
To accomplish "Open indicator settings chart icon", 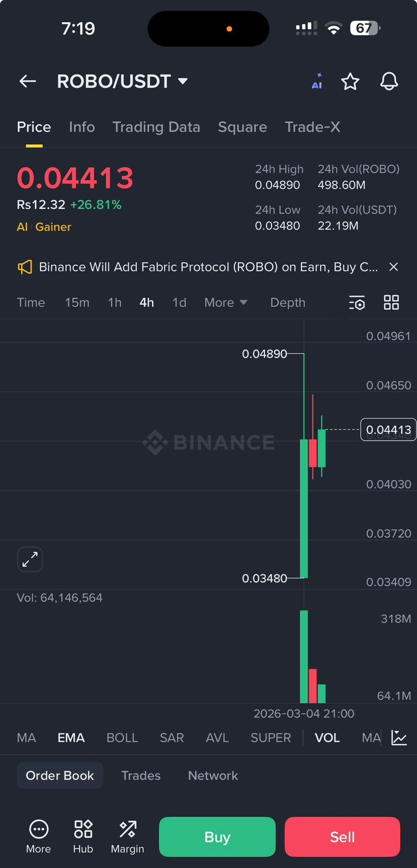I will pos(399,738).
